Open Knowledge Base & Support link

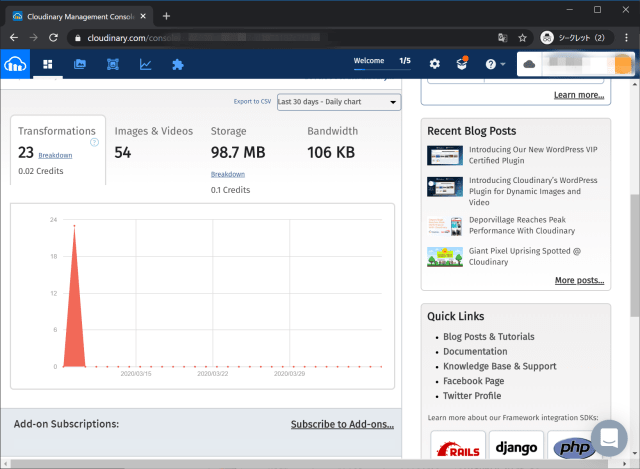coord(500,366)
